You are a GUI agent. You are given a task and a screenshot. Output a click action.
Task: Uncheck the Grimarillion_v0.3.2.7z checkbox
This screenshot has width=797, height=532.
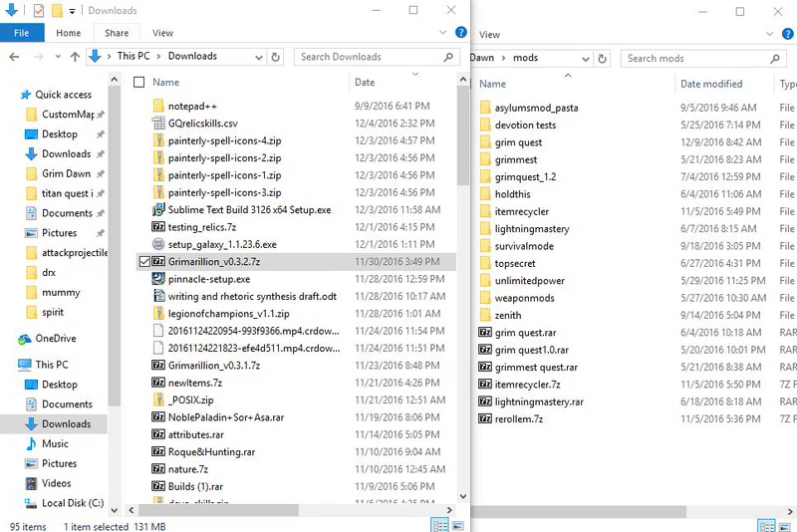tap(144, 261)
